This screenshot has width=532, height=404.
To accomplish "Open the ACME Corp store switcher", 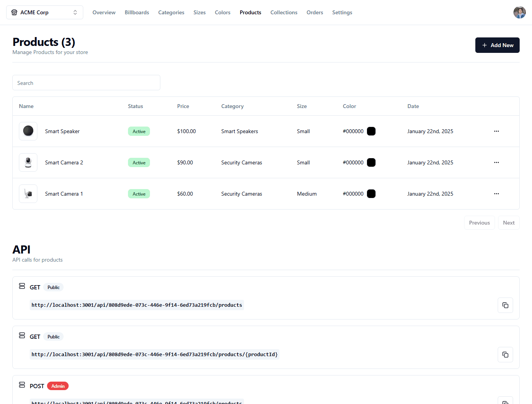I will pyautogui.click(x=44, y=12).
